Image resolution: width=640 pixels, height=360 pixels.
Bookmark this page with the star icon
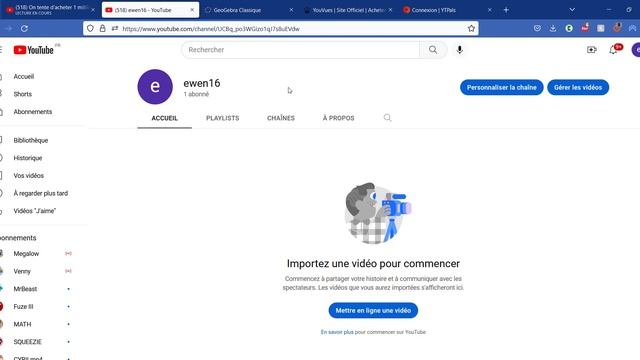(x=471, y=29)
